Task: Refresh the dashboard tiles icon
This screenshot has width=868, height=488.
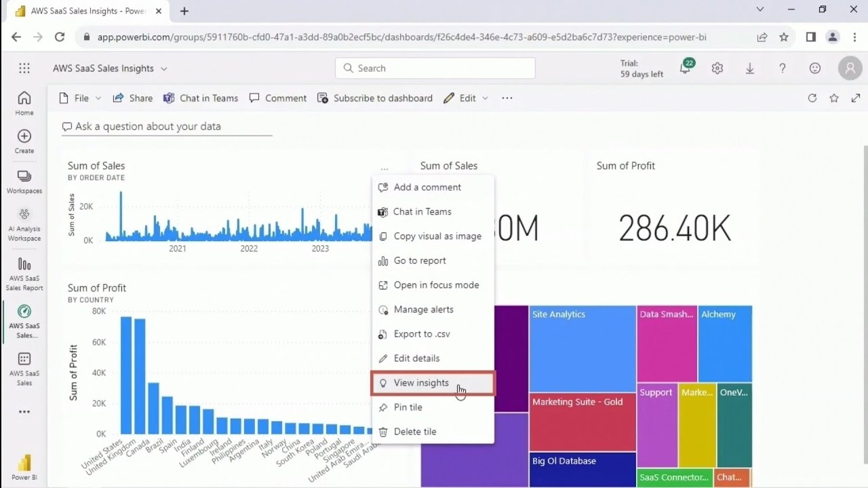Action: pyautogui.click(x=812, y=98)
